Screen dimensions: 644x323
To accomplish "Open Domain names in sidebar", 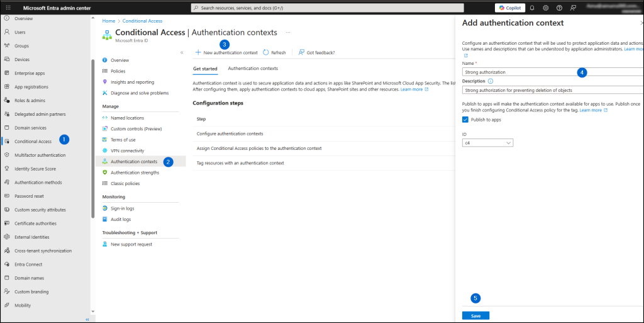I will click(x=29, y=278).
